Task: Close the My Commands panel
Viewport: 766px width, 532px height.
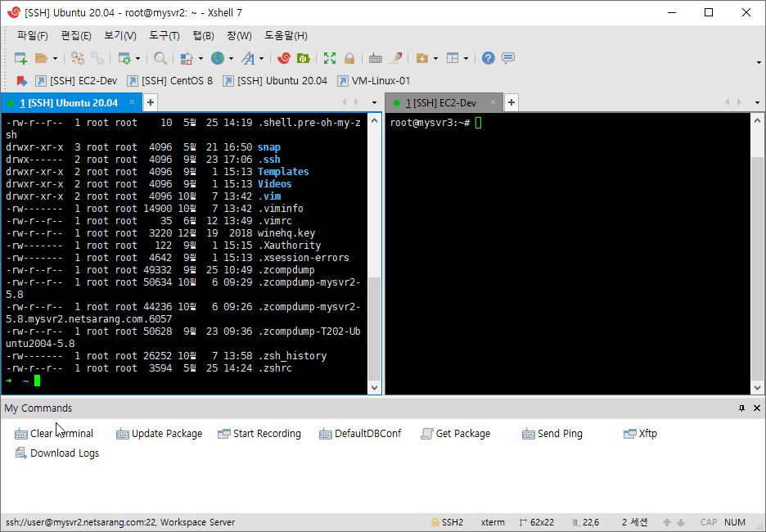Action: [757, 408]
